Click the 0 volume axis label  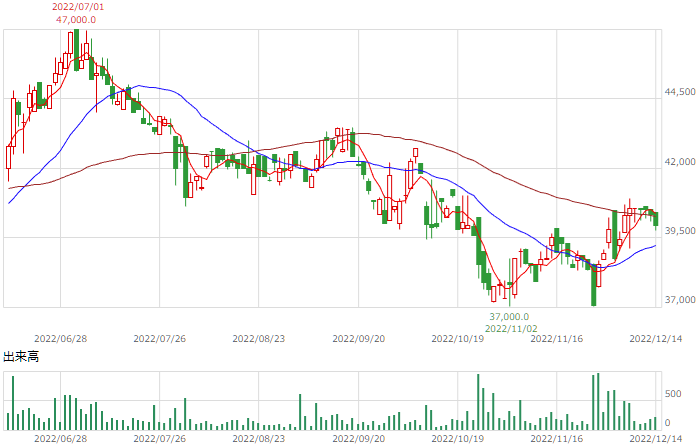pyautogui.click(x=667, y=423)
